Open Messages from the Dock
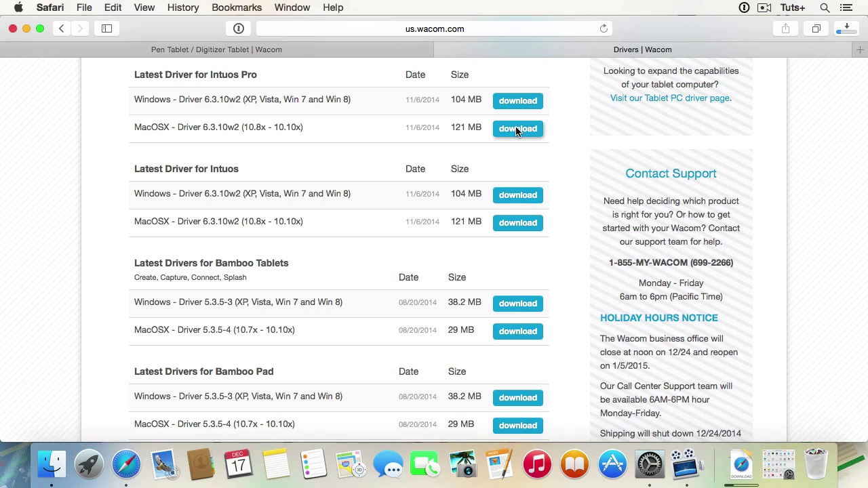 click(x=388, y=464)
